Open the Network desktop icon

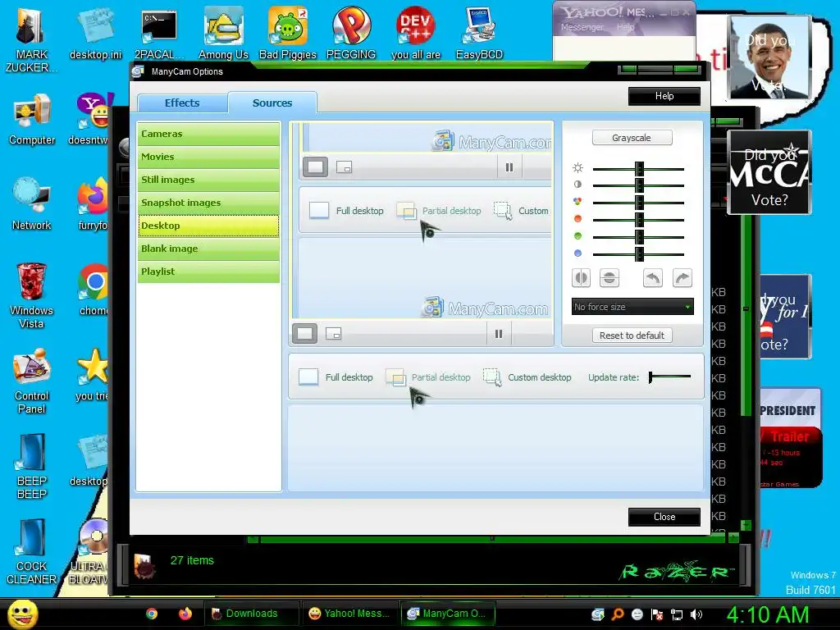(x=32, y=205)
